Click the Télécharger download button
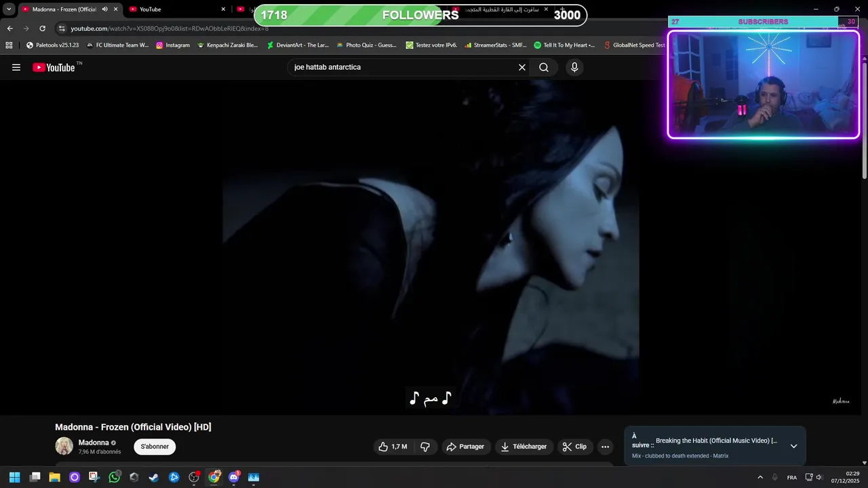Viewport: 868px width, 488px height. pos(524,447)
